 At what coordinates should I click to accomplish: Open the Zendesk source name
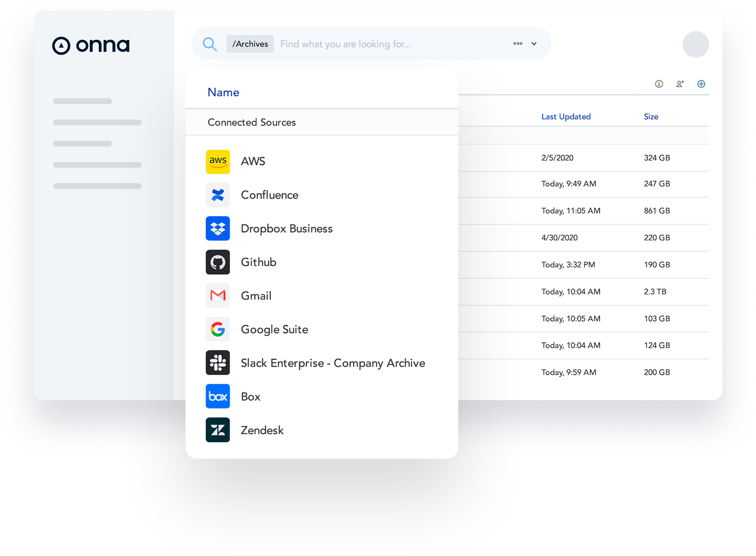262,430
